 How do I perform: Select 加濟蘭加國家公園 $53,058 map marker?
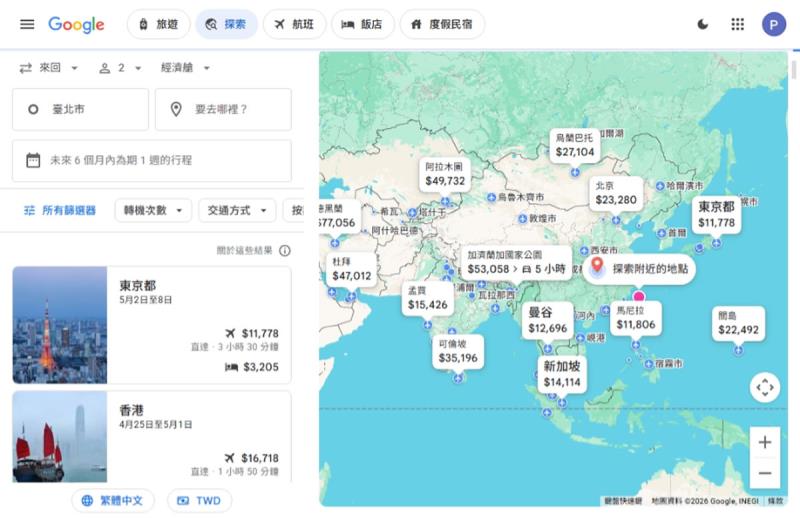click(x=516, y=262)
